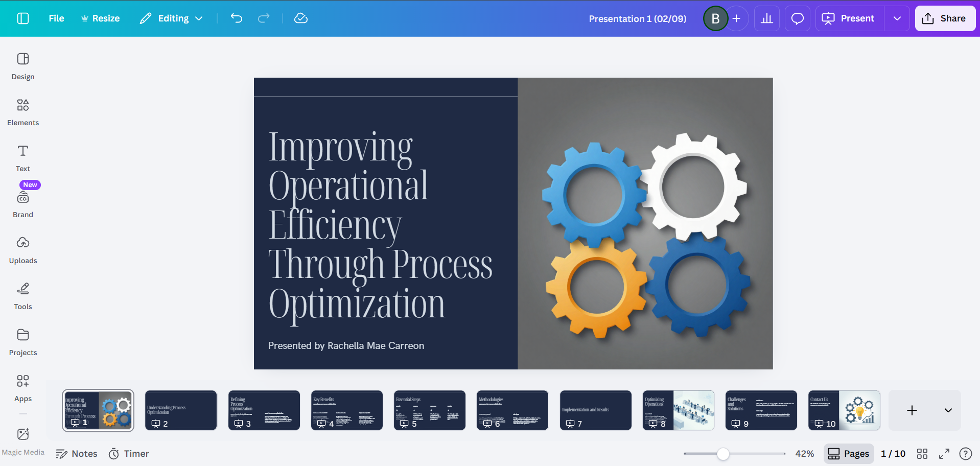Open the analytics chart icon
Image resolution: width=980 pixels, height=466 pixels.
point(767,18)
